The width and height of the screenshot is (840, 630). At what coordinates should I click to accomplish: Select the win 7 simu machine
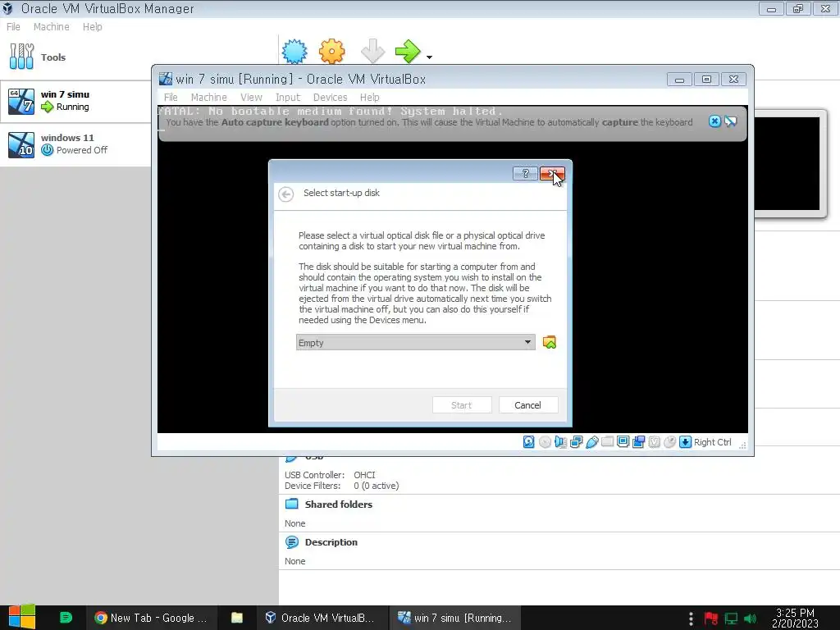[x=75, y=101]
